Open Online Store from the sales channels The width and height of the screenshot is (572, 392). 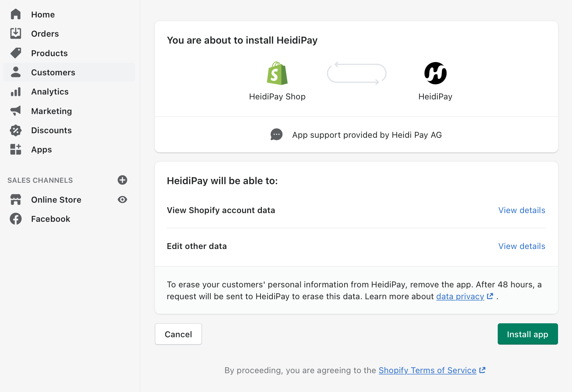56,199
